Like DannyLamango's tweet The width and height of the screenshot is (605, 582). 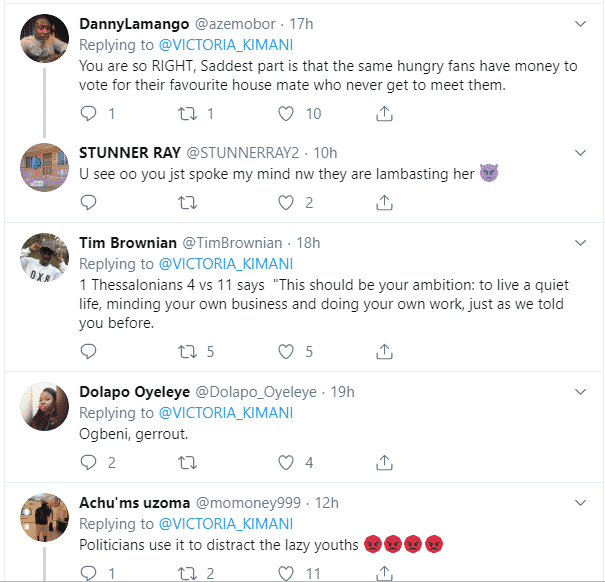click(287, 114)
